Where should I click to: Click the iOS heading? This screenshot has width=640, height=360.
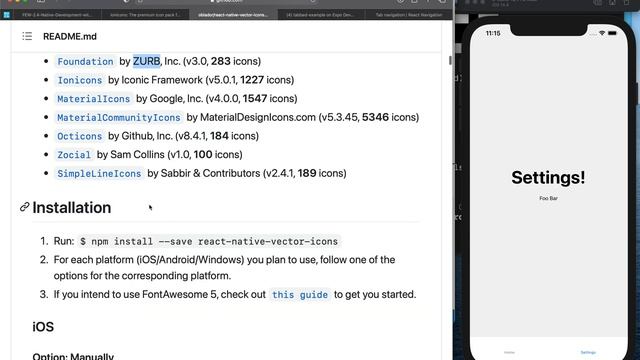(43, 327)
